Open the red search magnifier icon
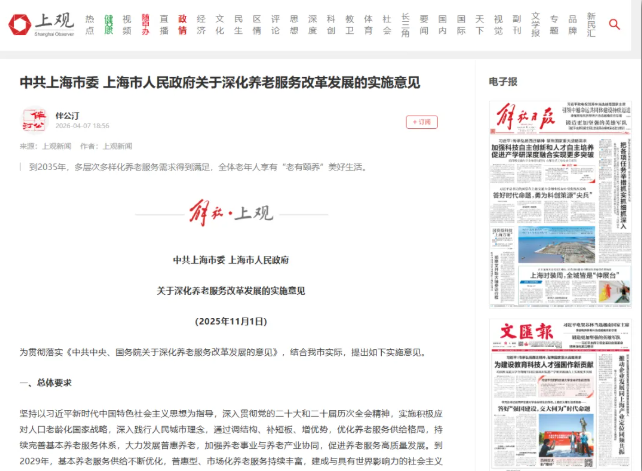This screenshot has height=471, width=642. coord(614,25)
